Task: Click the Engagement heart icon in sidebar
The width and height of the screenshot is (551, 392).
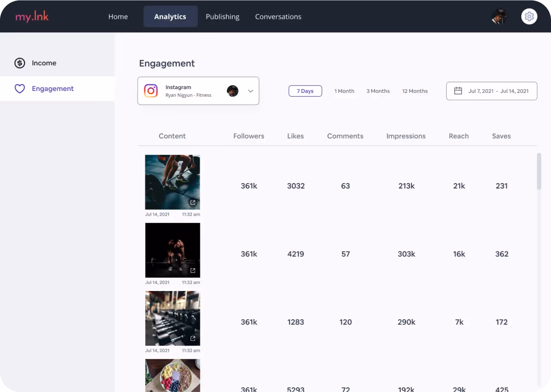Action: (x=20, y=89)
